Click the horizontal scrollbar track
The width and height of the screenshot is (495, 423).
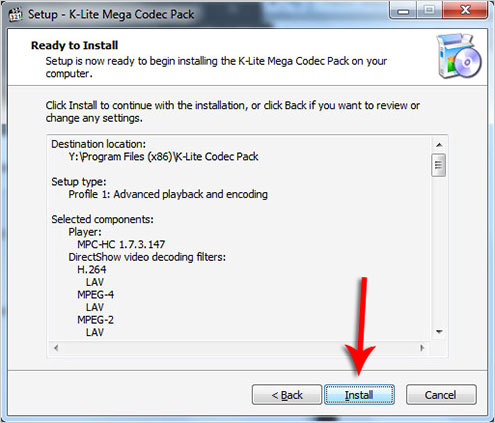pos(239,348)
